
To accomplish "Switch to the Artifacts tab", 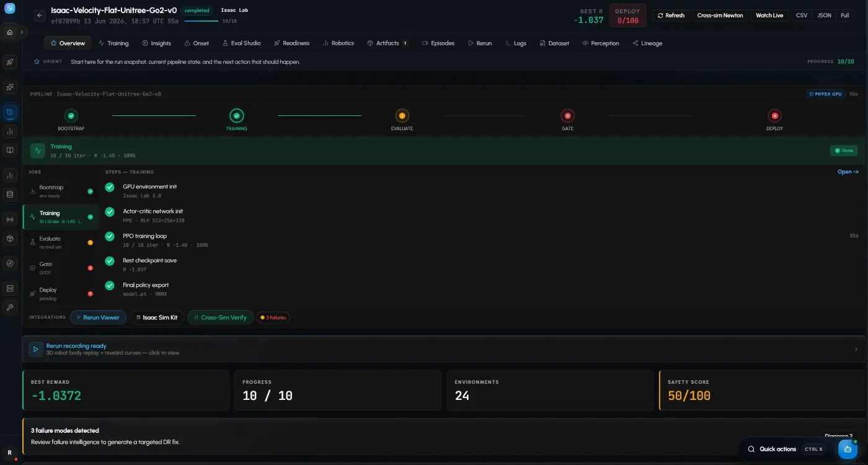I will pyautogui.click(x=387, y=43).
